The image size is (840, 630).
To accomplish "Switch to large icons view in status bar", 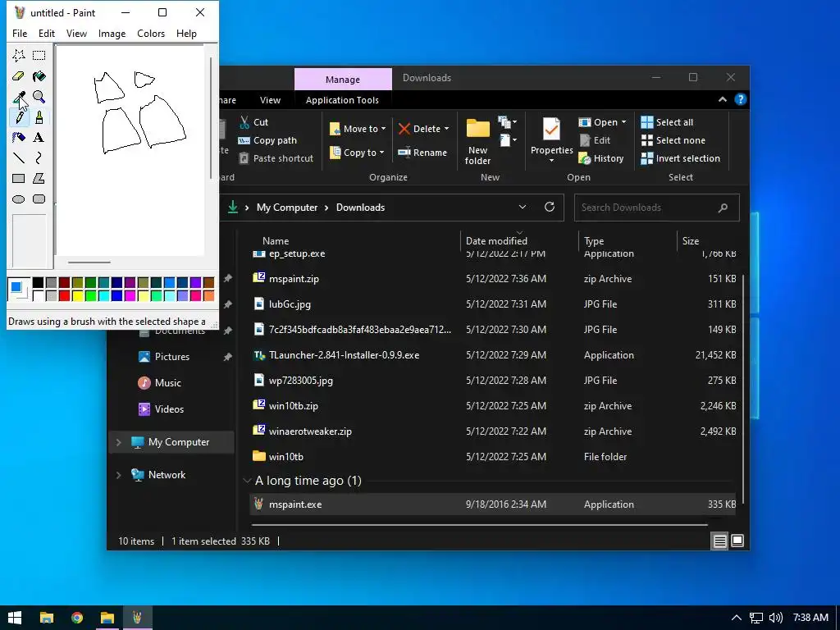I will point(737,541).
